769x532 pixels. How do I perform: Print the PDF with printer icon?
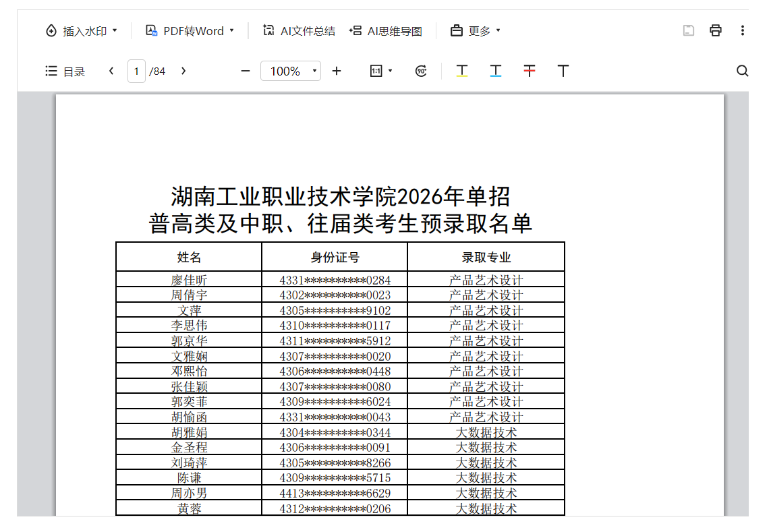pos(716,30)
